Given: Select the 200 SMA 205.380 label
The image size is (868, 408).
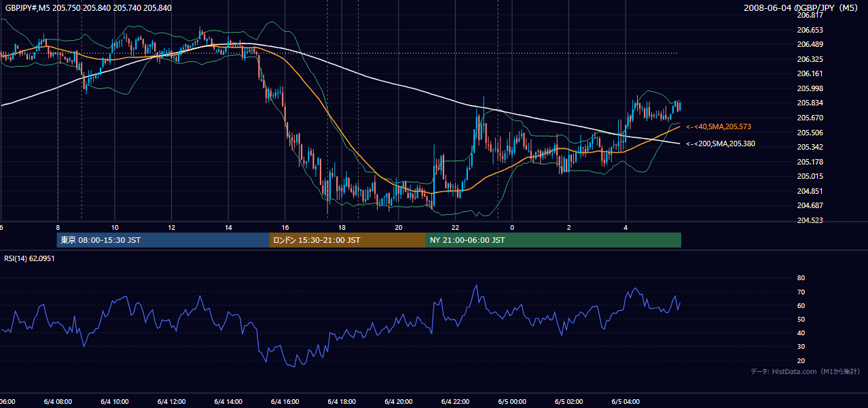Looking at the screenshot, I should tap(721, 143).
